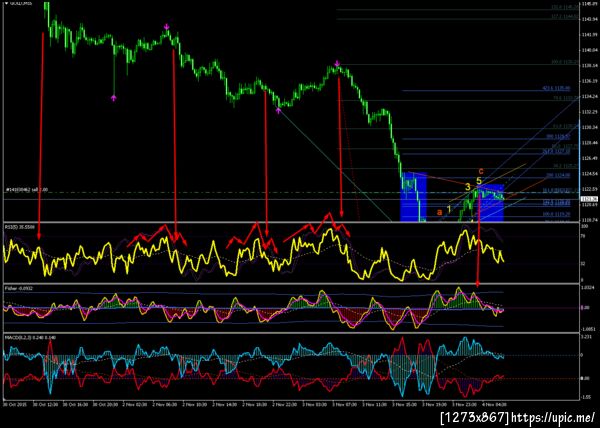Click the yellow wave label '3'
Image resolution: width=600 pixels, height=428 pixels.
click(x=468, y=187)
